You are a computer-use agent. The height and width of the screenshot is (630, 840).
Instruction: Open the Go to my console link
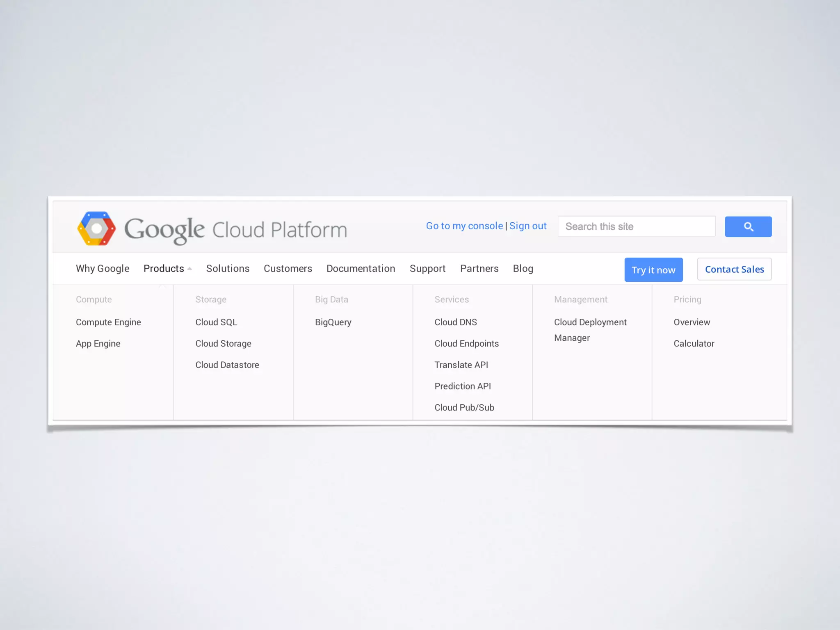click(464, 226)
